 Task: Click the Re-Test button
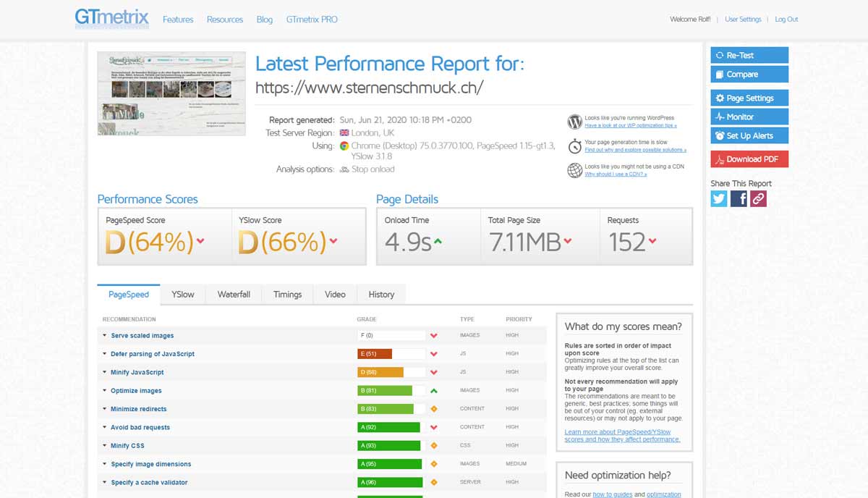point(749,55)
